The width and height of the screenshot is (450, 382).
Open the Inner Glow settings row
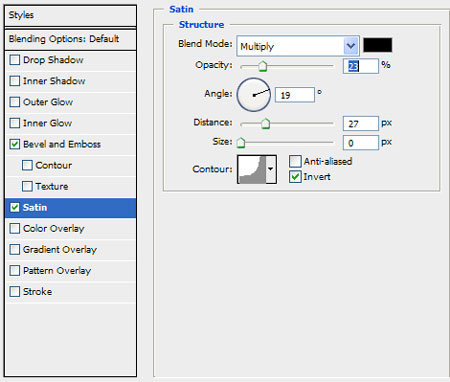(70, 123)
